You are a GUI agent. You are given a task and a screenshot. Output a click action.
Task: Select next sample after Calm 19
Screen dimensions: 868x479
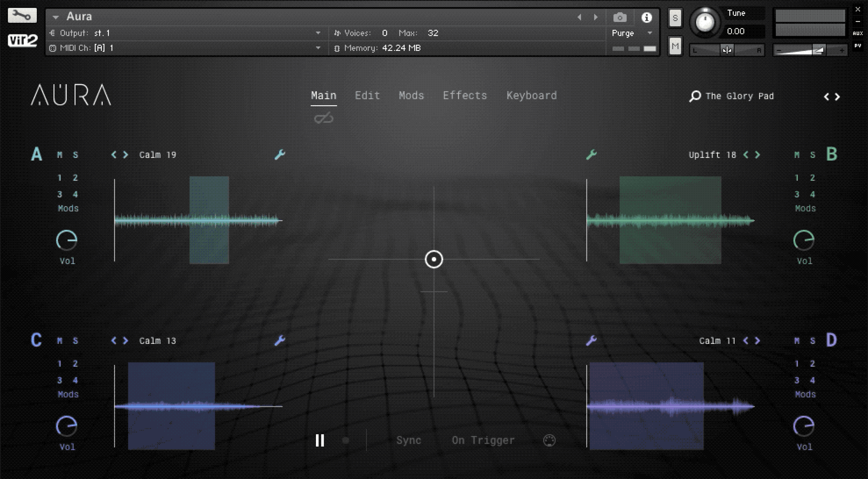click(x=125, y=155)
